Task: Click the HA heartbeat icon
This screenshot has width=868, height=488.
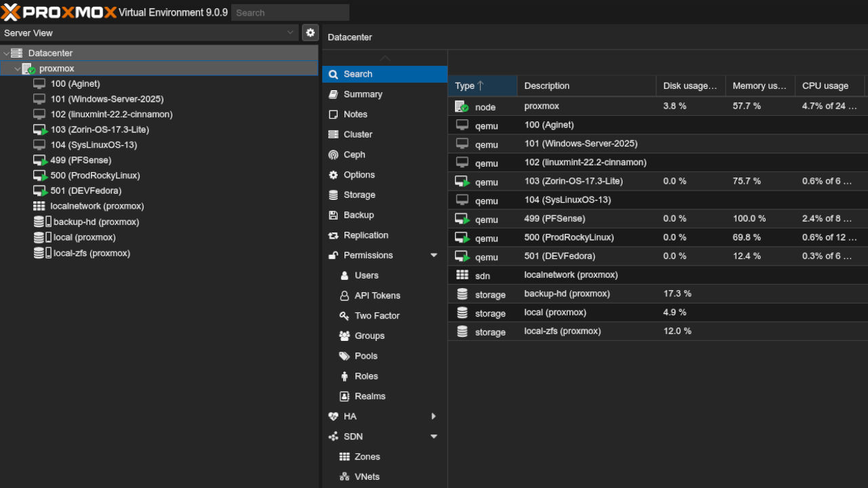Action: click(x=333, y=416)
